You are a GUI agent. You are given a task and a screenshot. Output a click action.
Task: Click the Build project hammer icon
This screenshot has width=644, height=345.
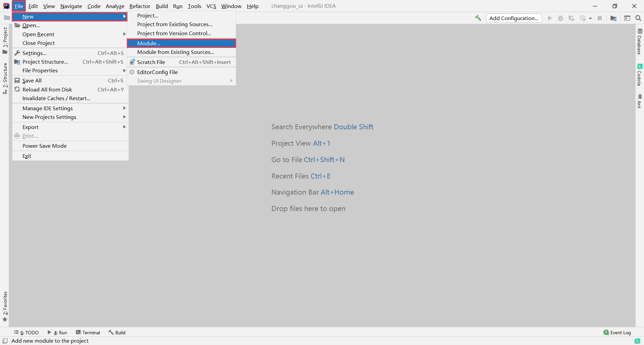(478, 18)
